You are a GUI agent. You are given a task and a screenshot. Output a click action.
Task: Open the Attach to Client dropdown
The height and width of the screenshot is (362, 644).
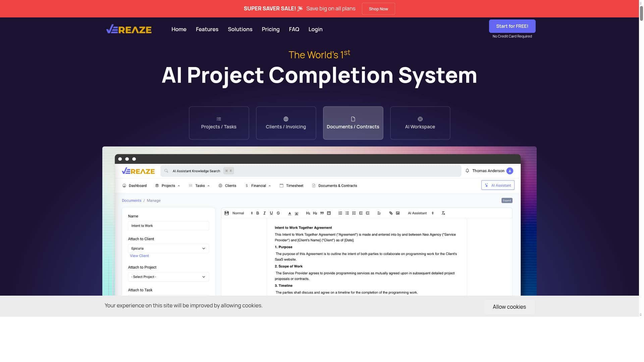pyautogui.click(x=168, y=249)
